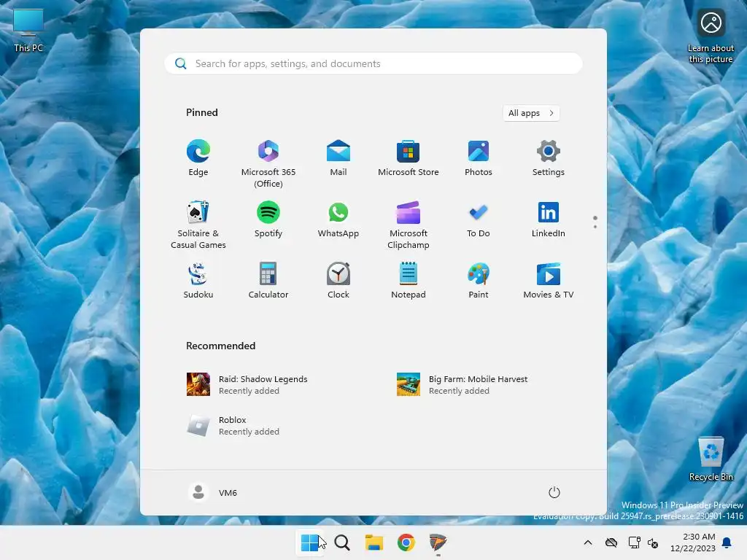Open the To Do app
Viewport: 747px width, 560px height.
click(x=479, y=220)
